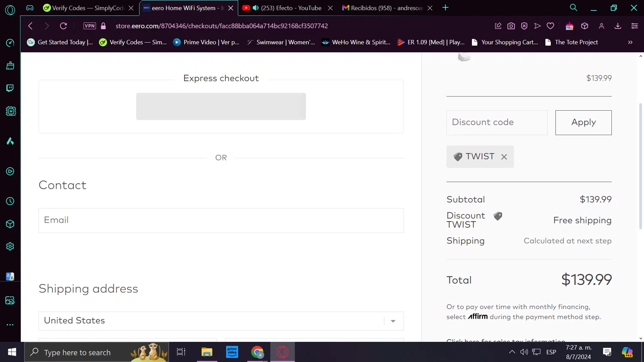Open Twitch sidebar panel
This screenshot has height=362, width=644.
pos(10,88)
